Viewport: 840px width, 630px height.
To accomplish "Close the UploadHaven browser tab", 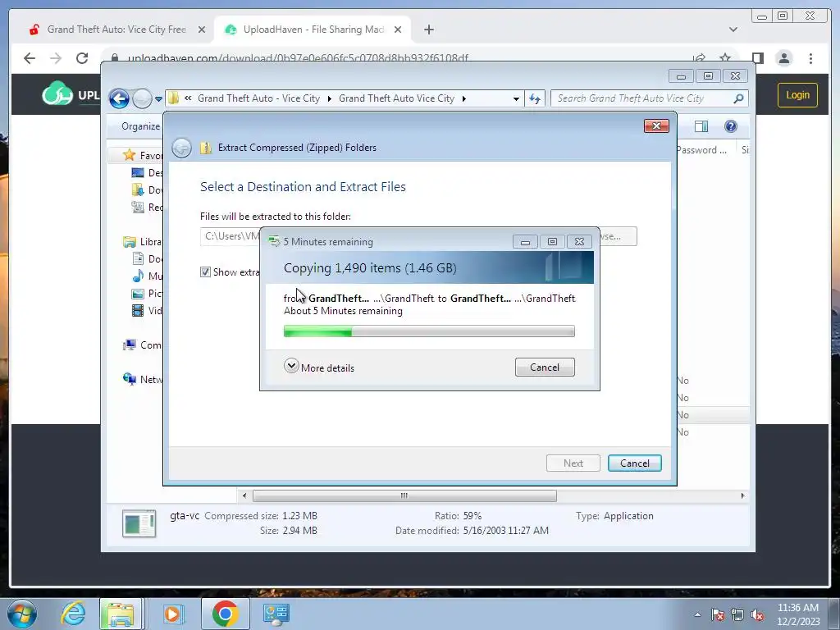I will (x=398, y=30).
